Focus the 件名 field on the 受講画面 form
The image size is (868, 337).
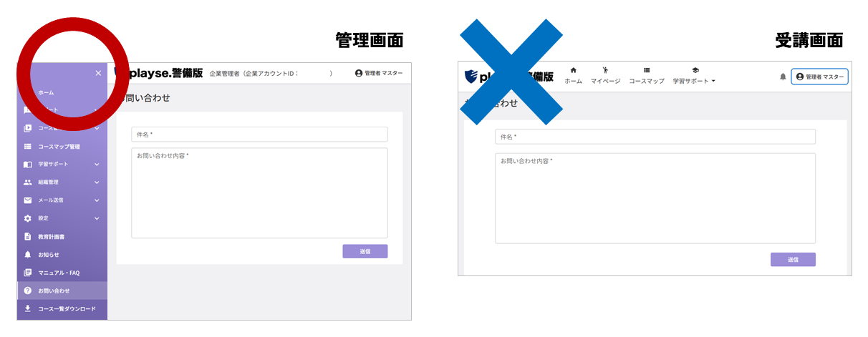click(x=655, y=137)
